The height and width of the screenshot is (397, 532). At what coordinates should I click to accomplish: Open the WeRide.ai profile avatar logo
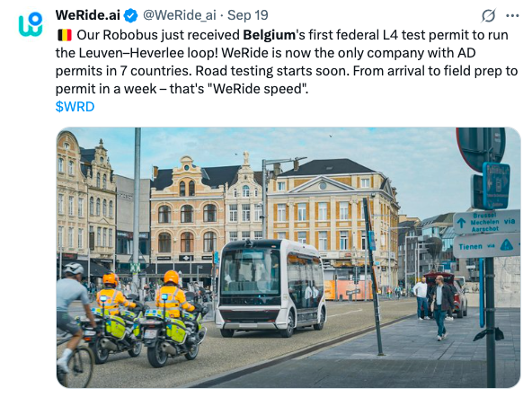pos(31,24)
